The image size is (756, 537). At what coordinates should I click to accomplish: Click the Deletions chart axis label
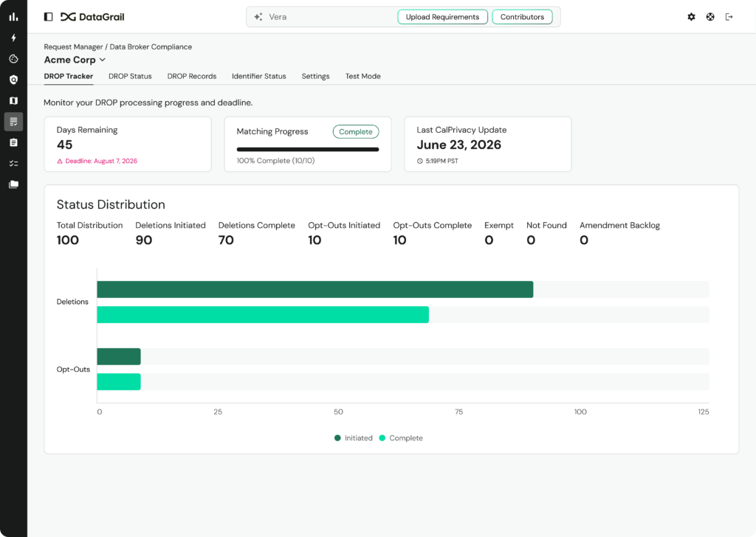coord(72,302)
